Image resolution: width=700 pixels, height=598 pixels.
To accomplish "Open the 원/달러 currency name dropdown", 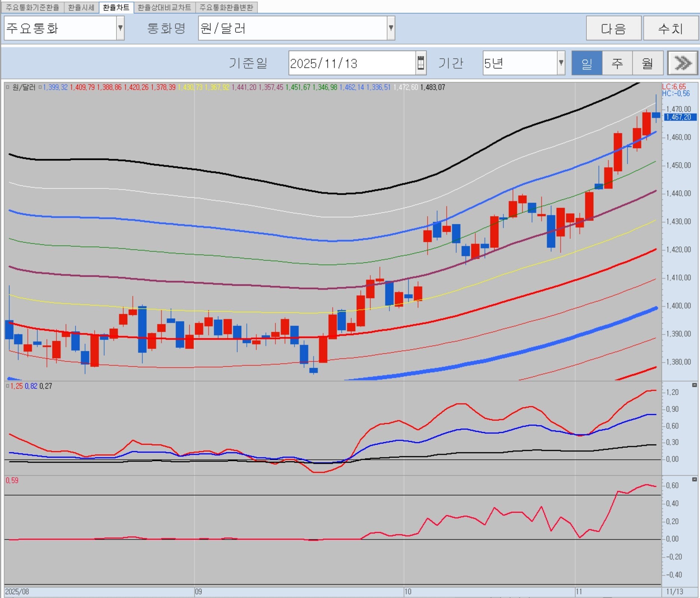I will 391,28.
